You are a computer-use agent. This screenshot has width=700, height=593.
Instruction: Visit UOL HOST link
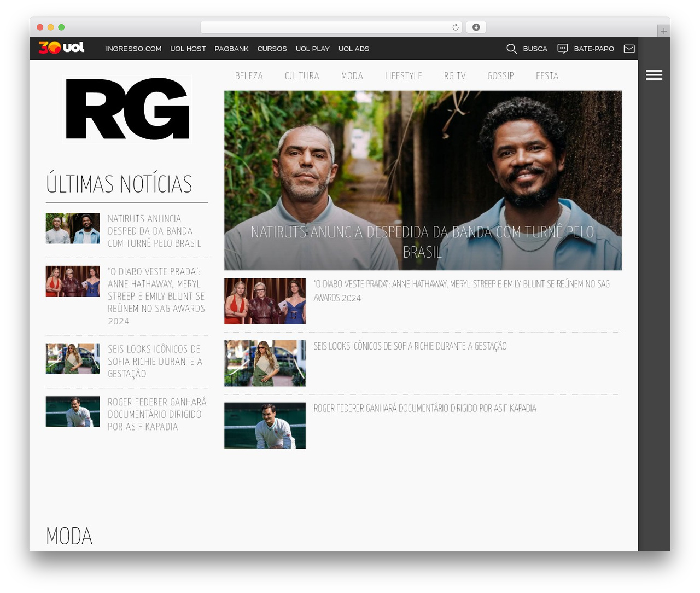click(x=188, y=49)
